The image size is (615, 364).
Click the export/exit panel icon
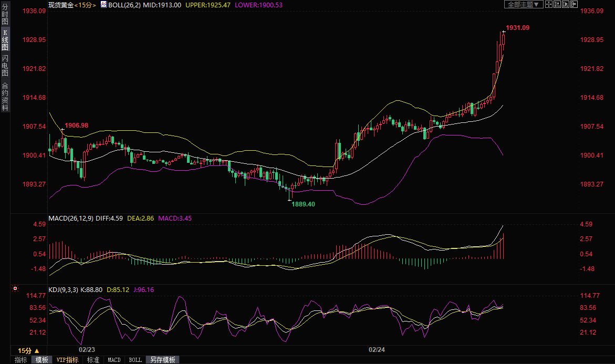click(574, 4)
